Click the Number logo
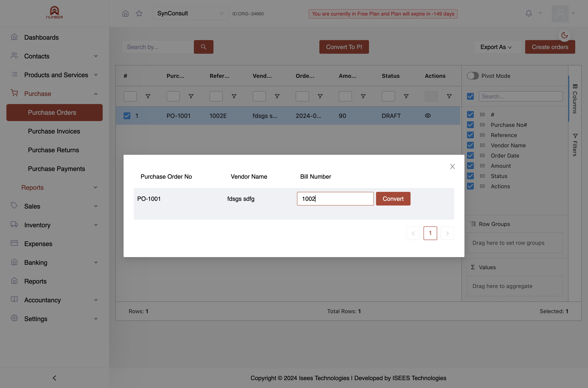Screen dimensions: 588x388 [54, 12]
